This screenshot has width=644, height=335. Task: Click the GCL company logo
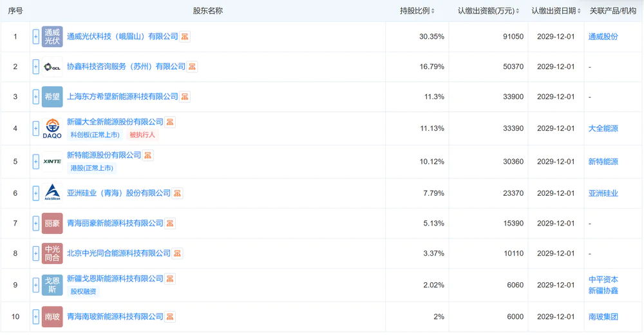(x=52, y=67)
